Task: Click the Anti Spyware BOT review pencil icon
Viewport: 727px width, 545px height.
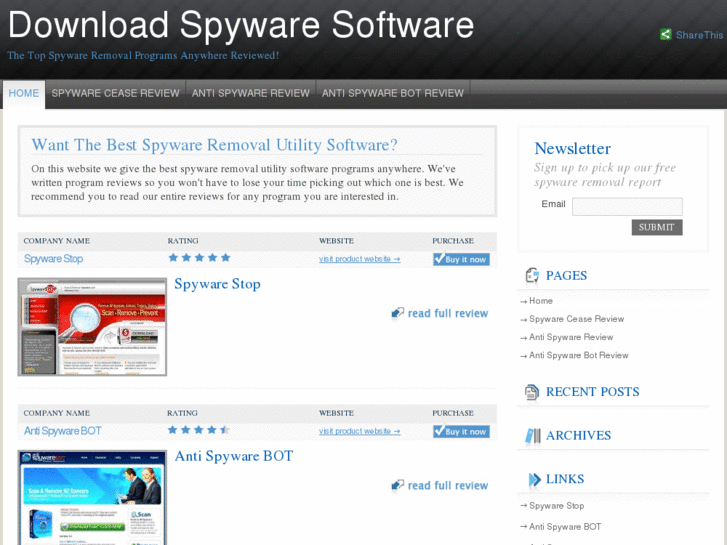Action: point(397,486)
